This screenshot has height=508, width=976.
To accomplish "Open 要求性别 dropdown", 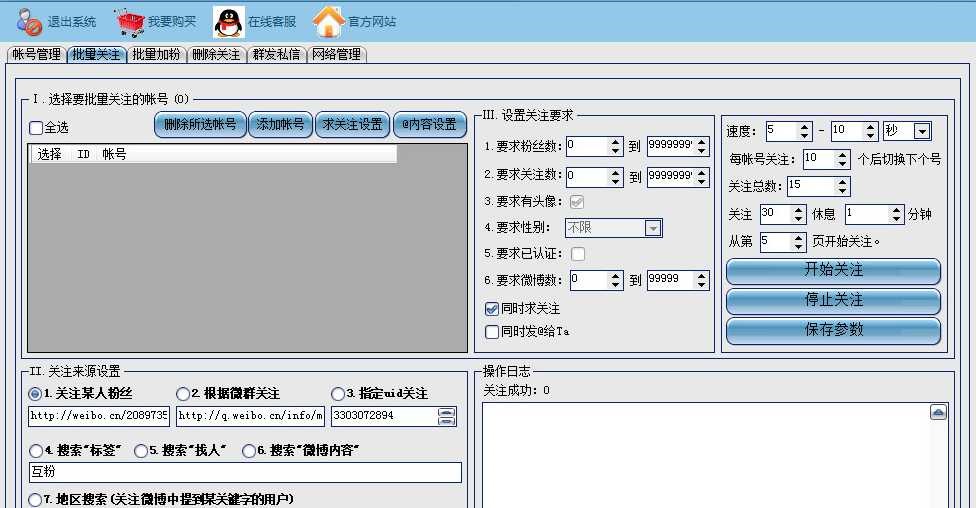I will (x=614, y=228).
